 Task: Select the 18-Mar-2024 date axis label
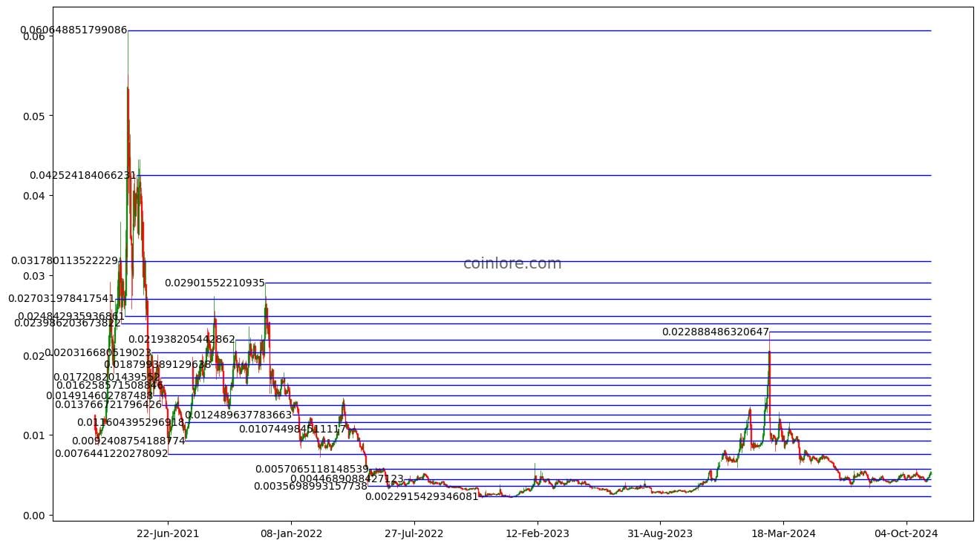coord(784,533)
